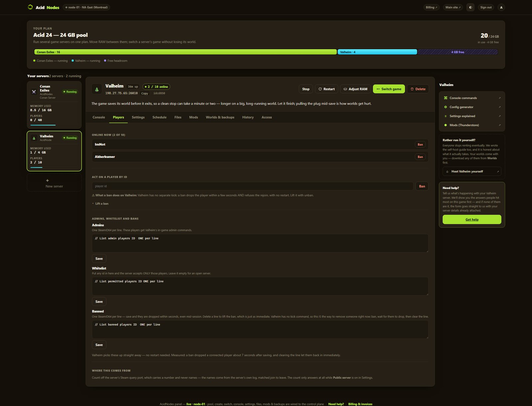Open the Billing & invoices footer link
This screenshot has width=532, height=406.
click(360, 404)
